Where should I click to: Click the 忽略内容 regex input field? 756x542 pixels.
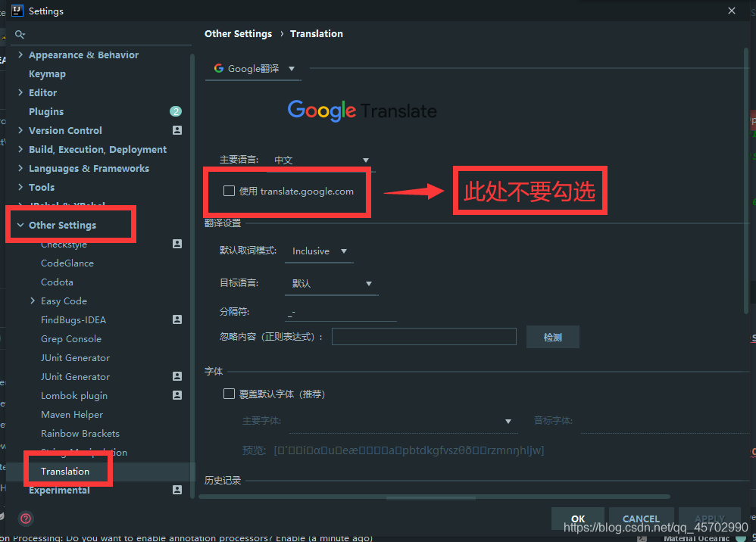423,336
